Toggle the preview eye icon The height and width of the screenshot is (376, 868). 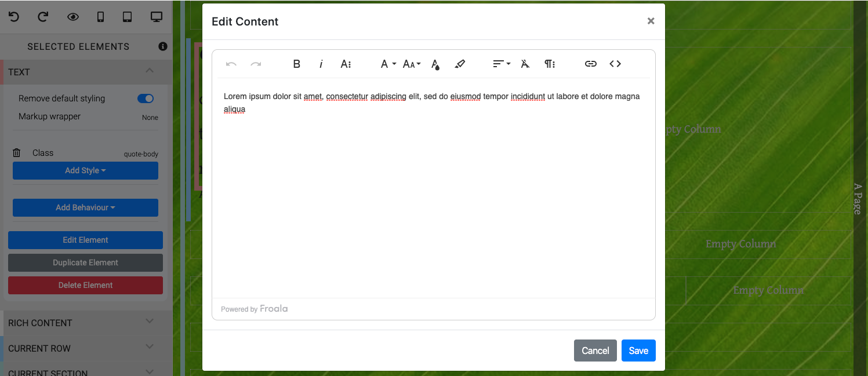click(72, 17)
